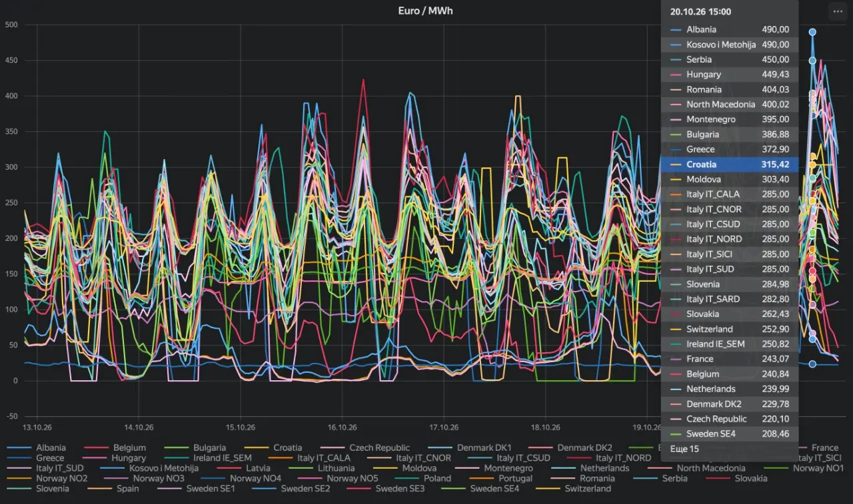The width and height of the screenshot is (853, 504).
Task: Click the 'Еще 15' more-series label
Action: click(684, 449)
